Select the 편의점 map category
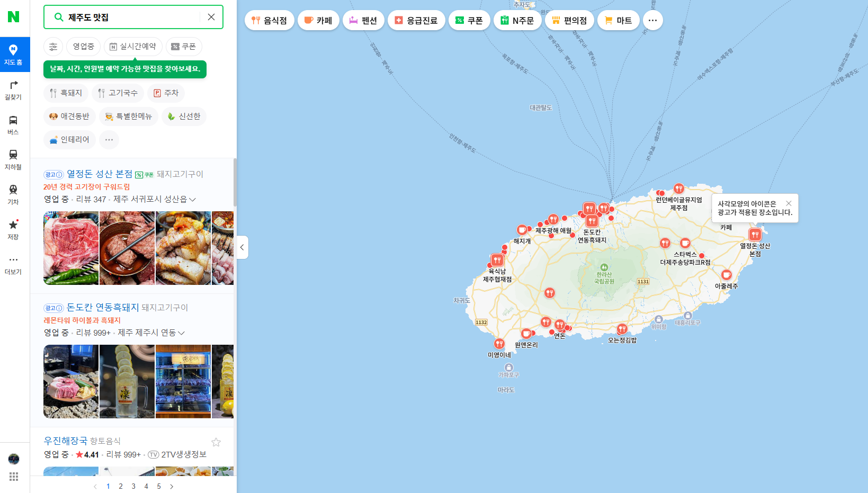 (x=569, y=21)
